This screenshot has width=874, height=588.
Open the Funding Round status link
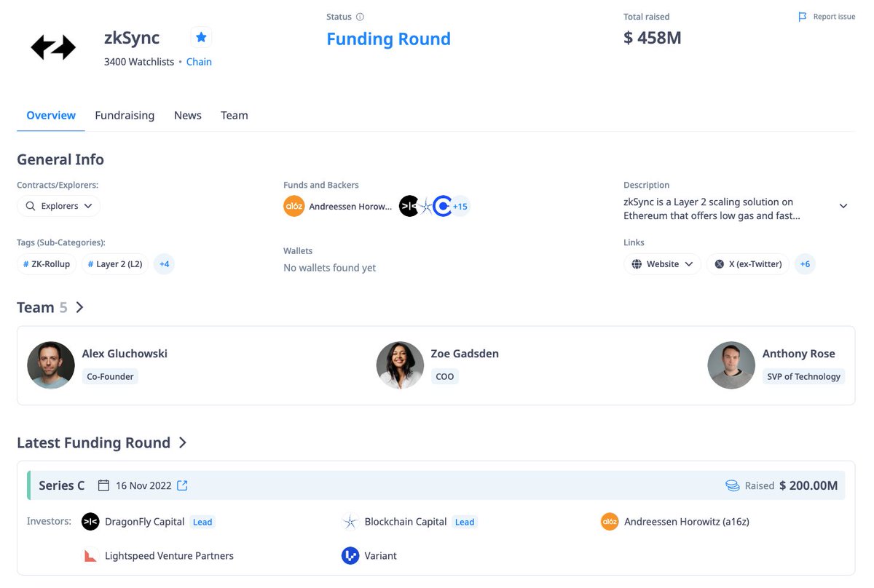tap(388, 39)
